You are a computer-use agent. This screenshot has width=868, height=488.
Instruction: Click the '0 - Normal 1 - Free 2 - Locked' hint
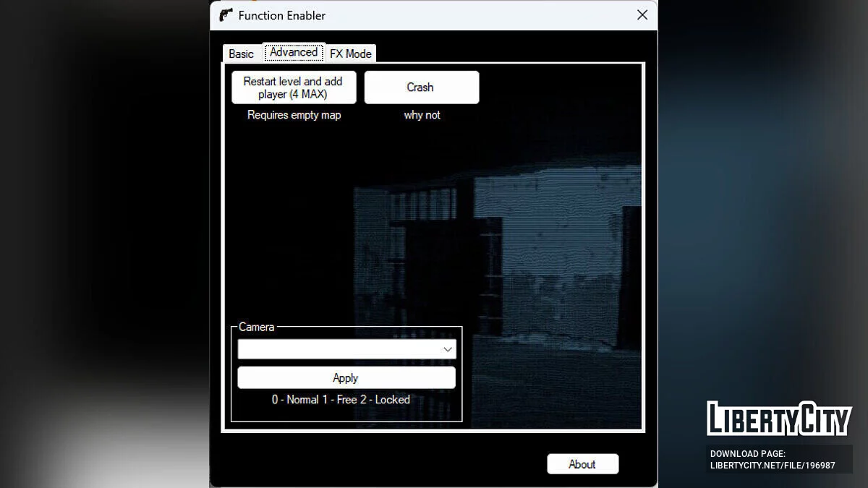point(341,399)
